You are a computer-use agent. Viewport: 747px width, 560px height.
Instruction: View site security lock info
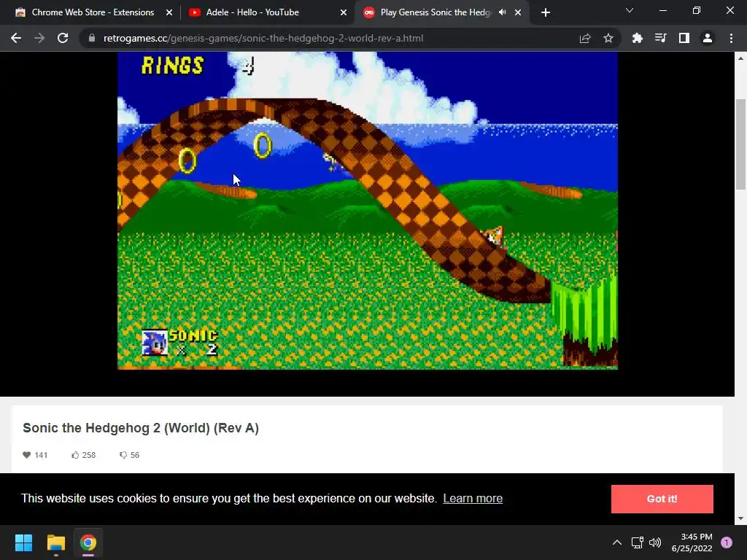click(92, 38)
